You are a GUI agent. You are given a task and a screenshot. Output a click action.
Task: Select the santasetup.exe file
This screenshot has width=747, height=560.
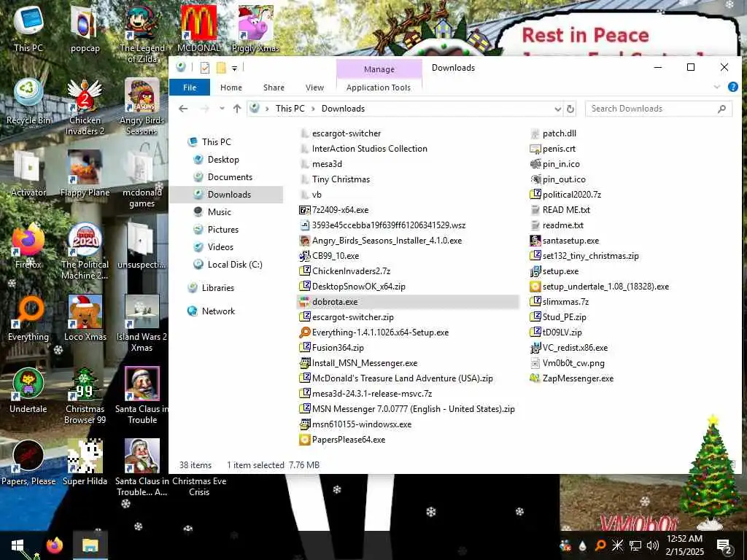[x=570, y=241]
